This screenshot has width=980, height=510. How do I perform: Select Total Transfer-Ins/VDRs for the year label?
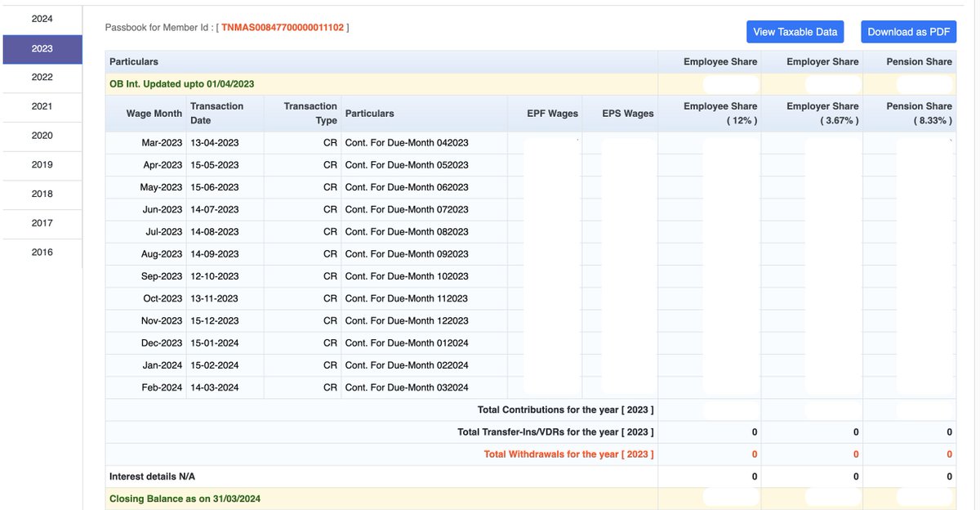pos(556,432)
